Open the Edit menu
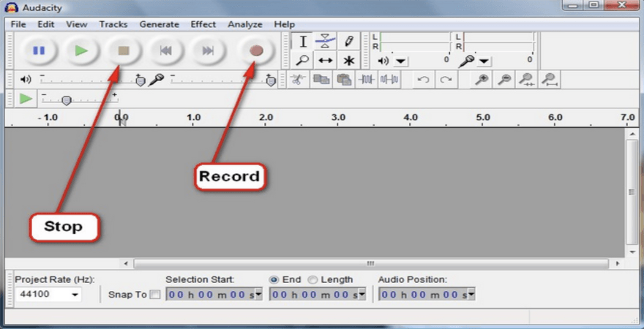 click(x=46, y=24)
